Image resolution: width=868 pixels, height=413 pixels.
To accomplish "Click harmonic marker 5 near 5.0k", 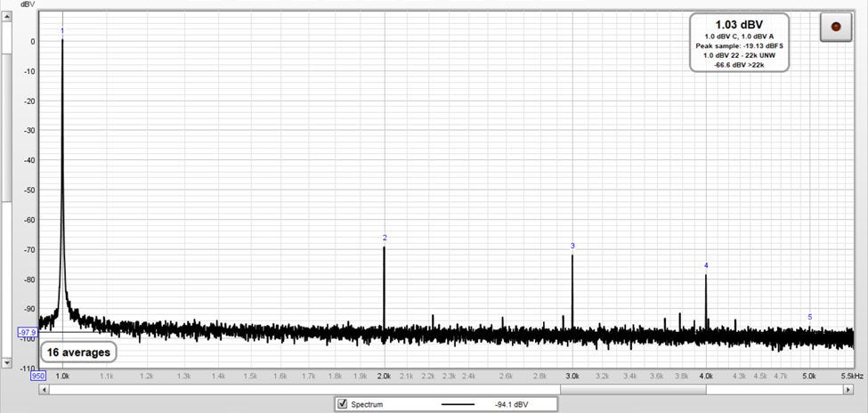I will click(x=809, y=317).
